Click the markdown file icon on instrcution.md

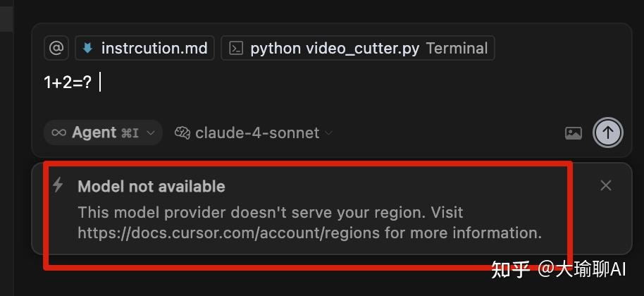(x=88, y=48)
